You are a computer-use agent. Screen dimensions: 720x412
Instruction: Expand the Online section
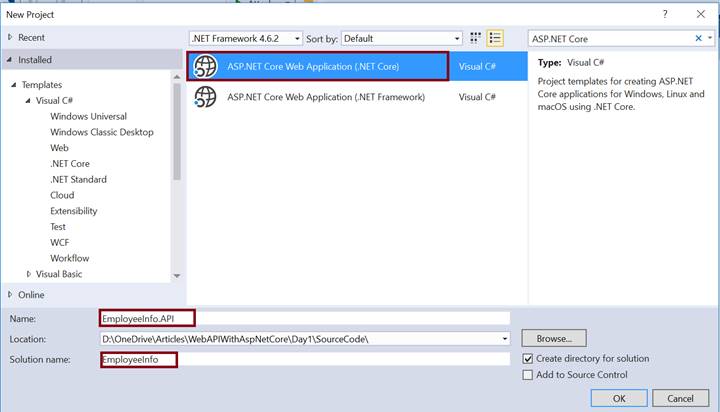coord(10,294)
